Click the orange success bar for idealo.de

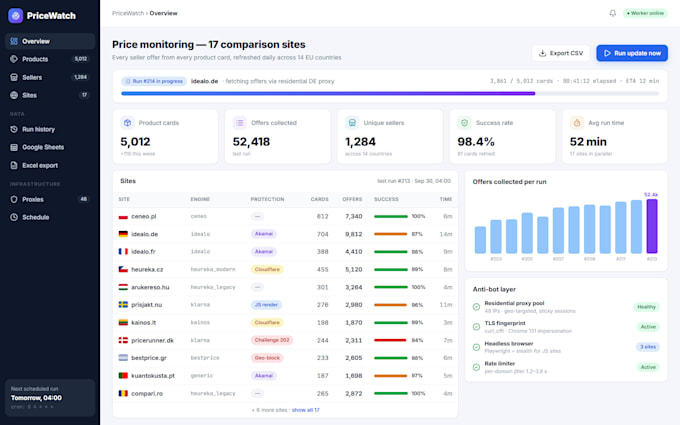(390, 234)
